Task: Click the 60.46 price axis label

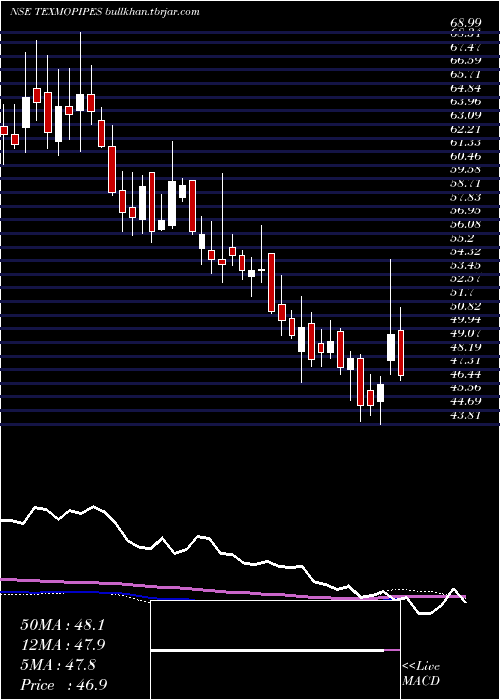Action: coord(465,156)
